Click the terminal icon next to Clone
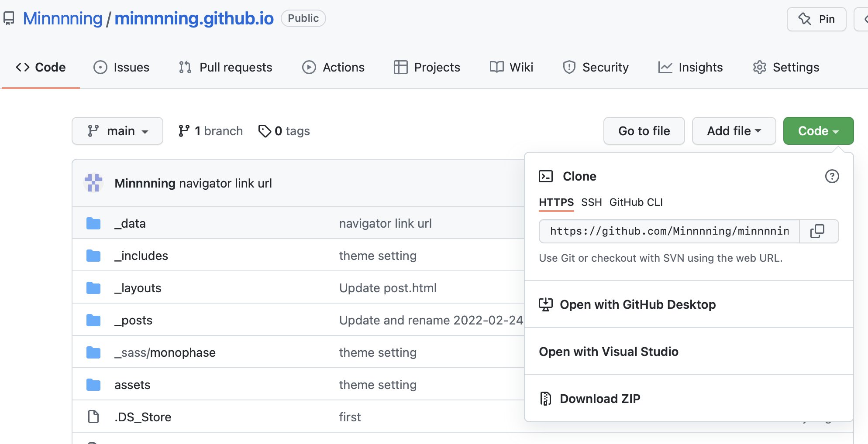The width and height of the screenshot is (868, 444). point(546,176)
